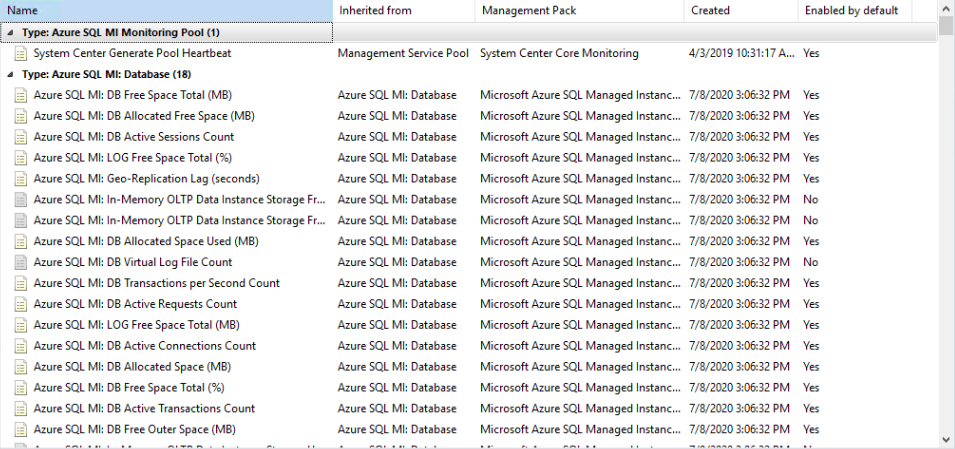The height and width of the screenshot is (449, 955).
Task: Select the LOG Free Space Total (%) rule name
Action: tap(133, 158)
